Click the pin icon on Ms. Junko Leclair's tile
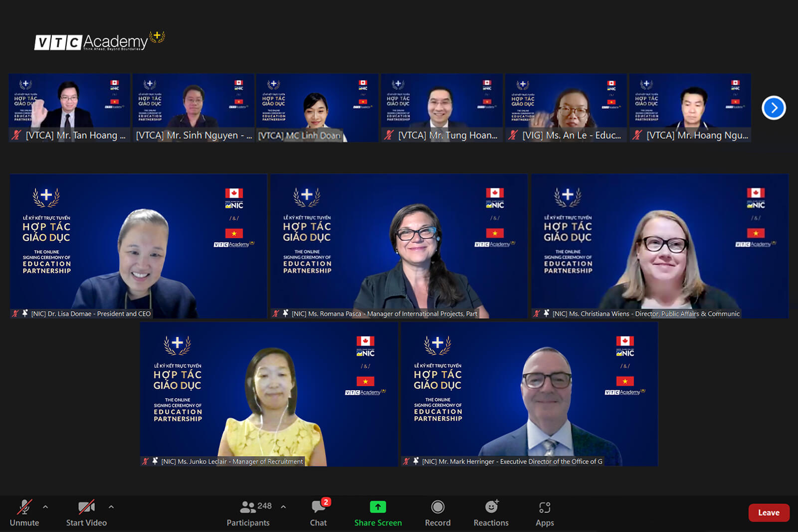Viewport: 798px width, 532px height. coord(155,461)
